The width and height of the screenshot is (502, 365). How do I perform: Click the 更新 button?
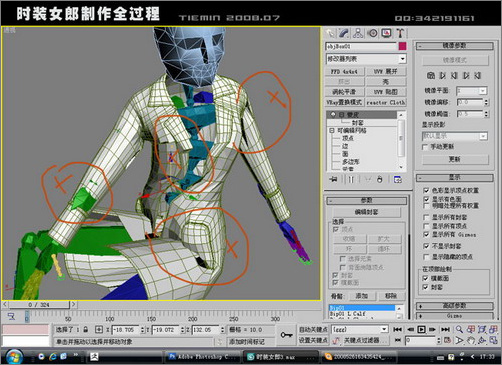tap(455, 159)
